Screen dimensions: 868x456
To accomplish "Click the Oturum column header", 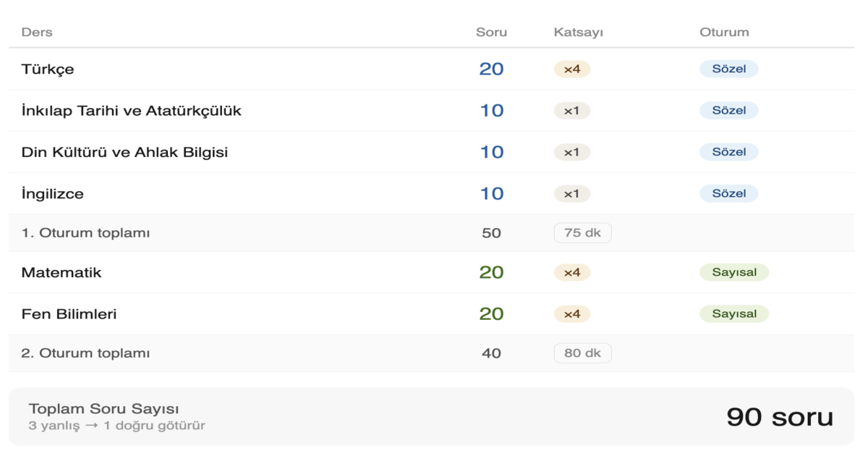I will 724,33.
